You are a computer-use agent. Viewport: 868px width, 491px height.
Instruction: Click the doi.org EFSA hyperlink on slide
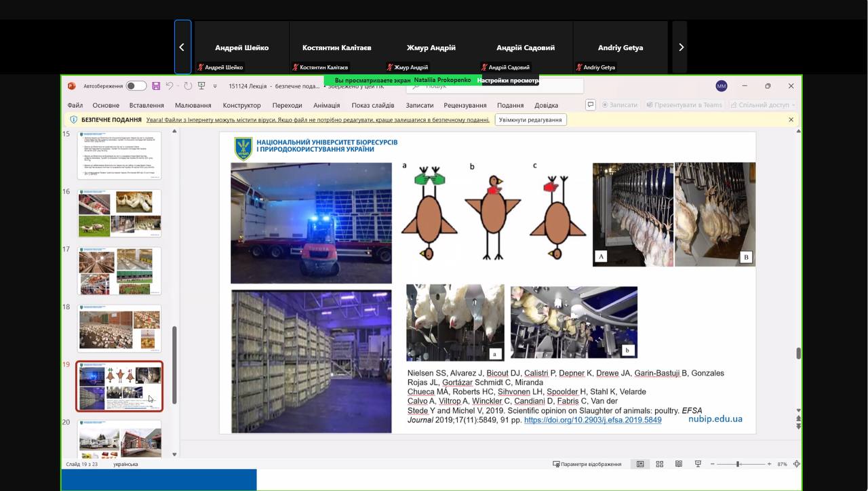tap(593, 420)
